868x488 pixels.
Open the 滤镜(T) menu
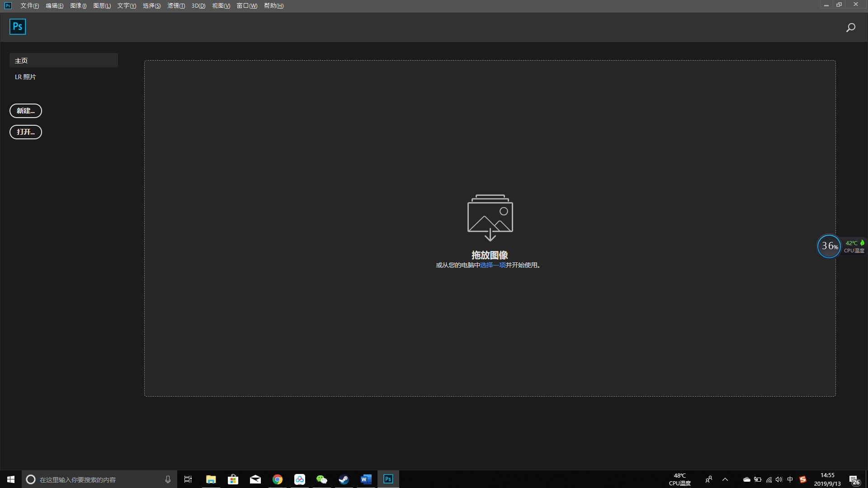(176, 6)
